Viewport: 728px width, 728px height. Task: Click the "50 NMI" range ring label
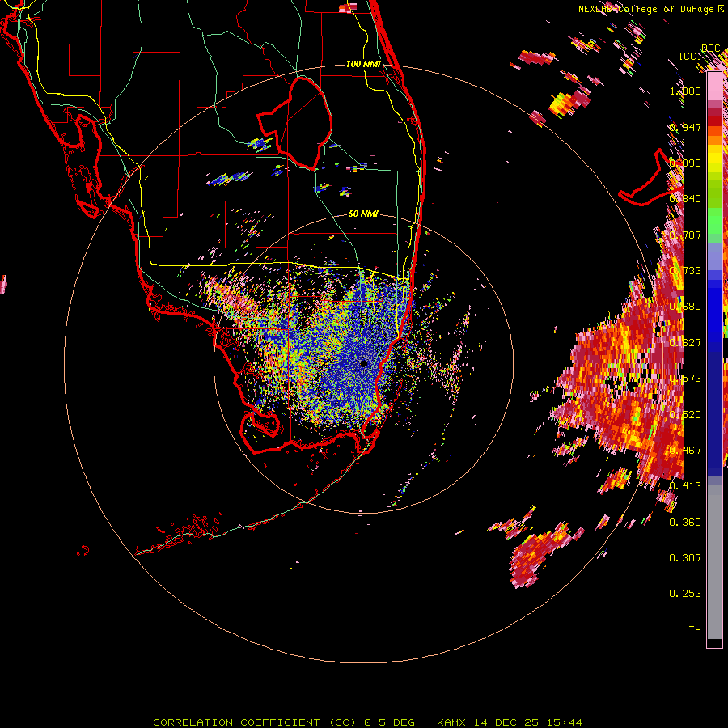pos(363,214)
